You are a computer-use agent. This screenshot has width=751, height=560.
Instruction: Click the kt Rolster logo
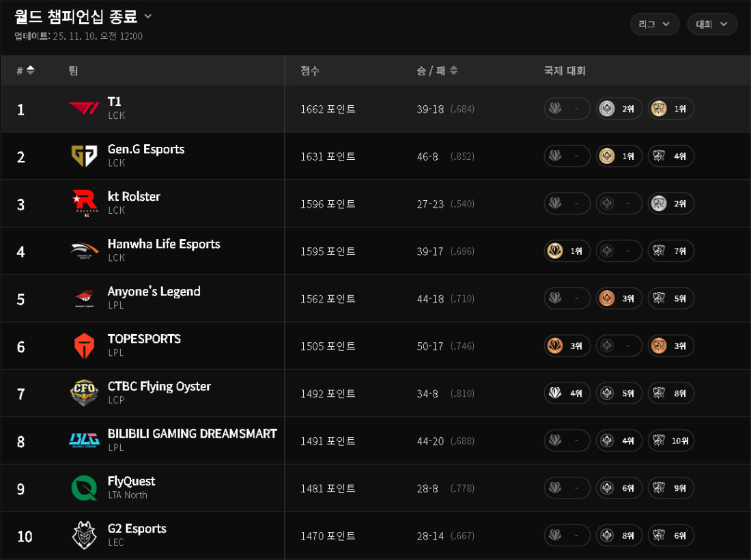(x=84, y=204)
